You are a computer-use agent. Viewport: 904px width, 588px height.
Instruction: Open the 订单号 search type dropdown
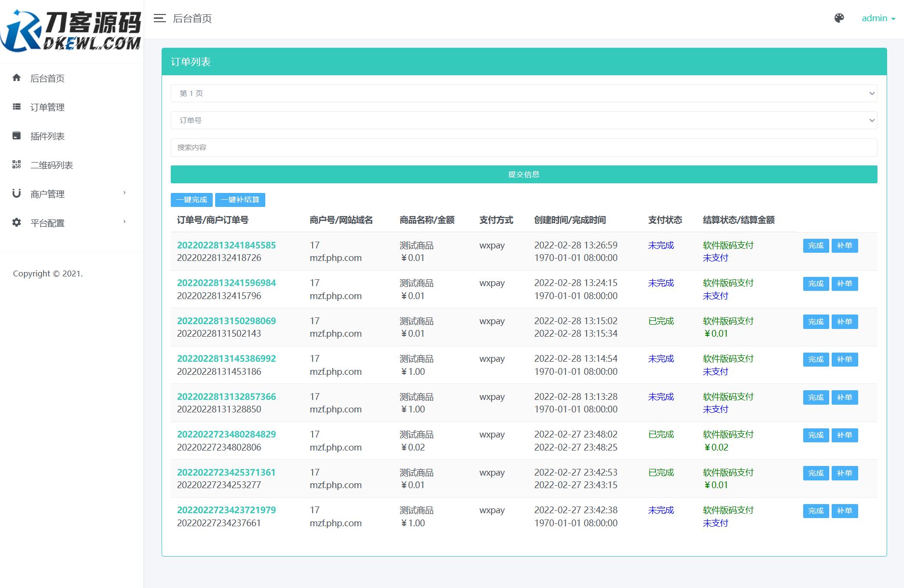(x=523, y=121)
